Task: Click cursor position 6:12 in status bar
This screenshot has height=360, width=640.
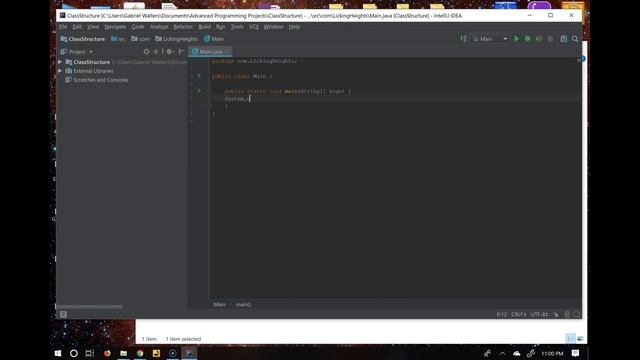Action: tap(502, 314)
